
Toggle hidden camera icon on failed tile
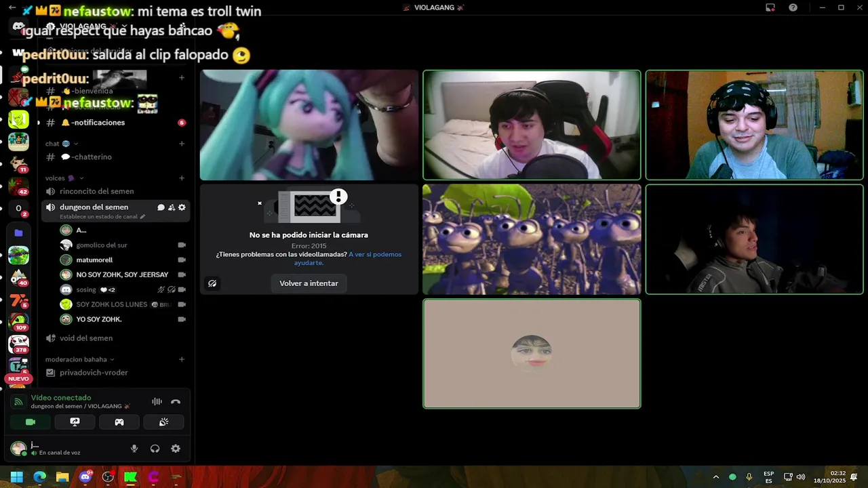tap(212, 283)
